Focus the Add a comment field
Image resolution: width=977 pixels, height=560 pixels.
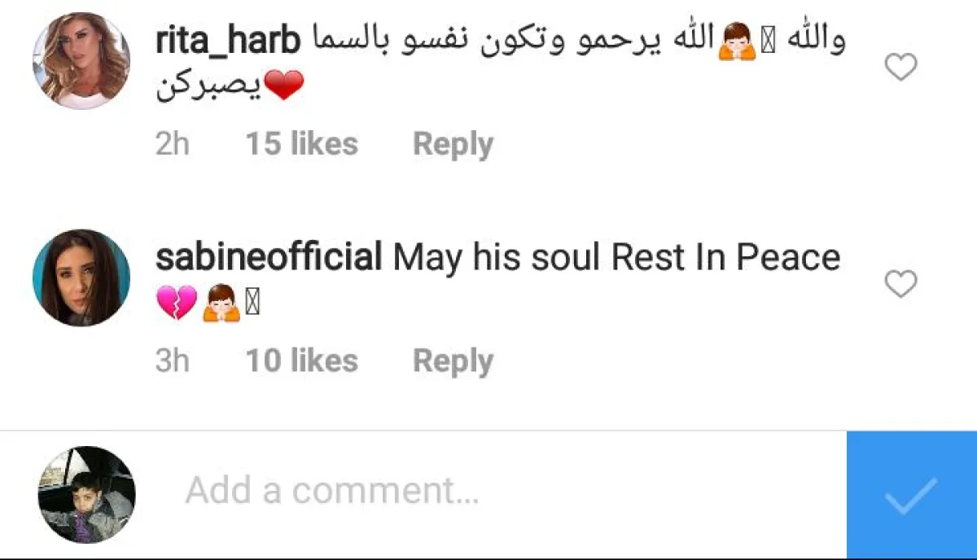pyautogui.click(x=488, y=491)
